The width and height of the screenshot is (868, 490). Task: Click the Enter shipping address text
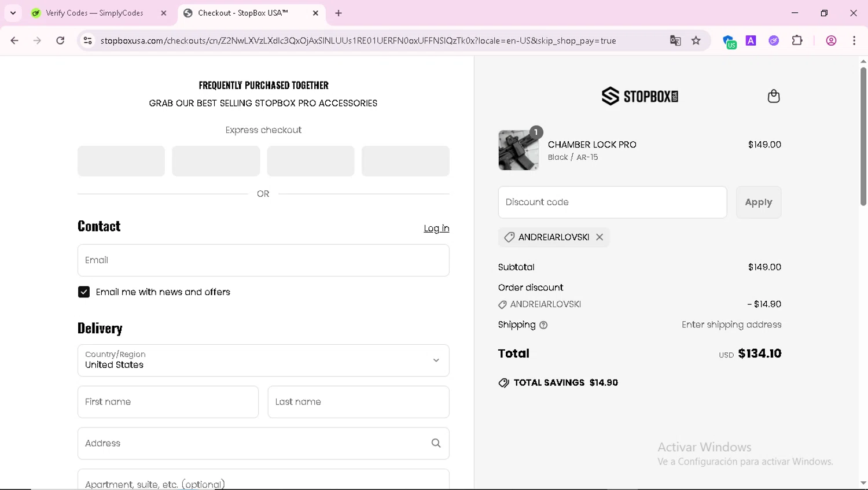[731, 325]
